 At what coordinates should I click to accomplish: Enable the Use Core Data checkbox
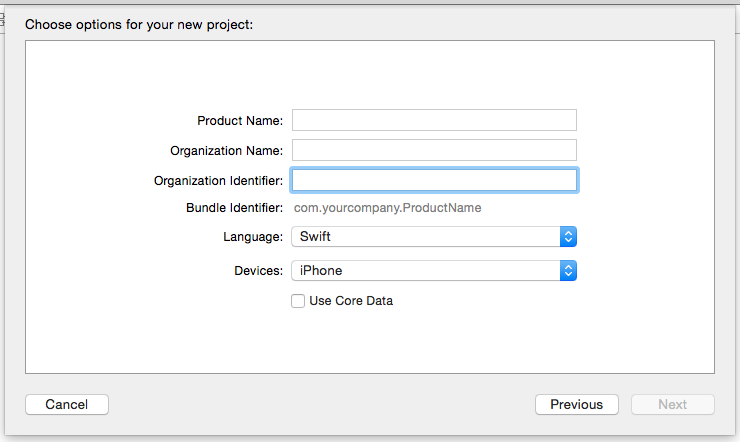[298, 301]
